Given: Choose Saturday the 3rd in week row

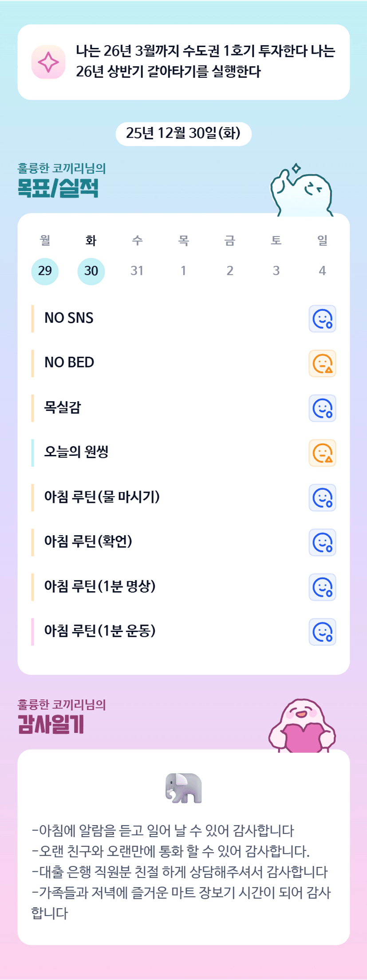Looking at the screenshot, I should [x=276, y=271].
